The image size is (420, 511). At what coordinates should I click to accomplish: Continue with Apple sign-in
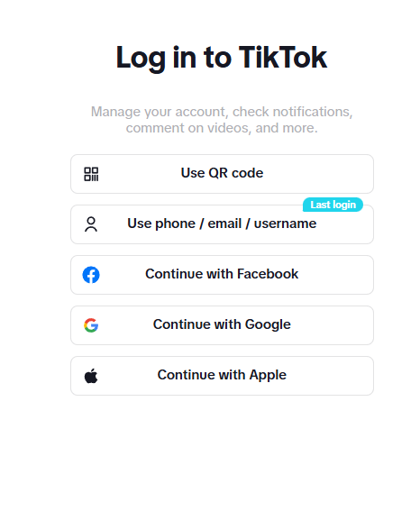(x=222, y=376)
